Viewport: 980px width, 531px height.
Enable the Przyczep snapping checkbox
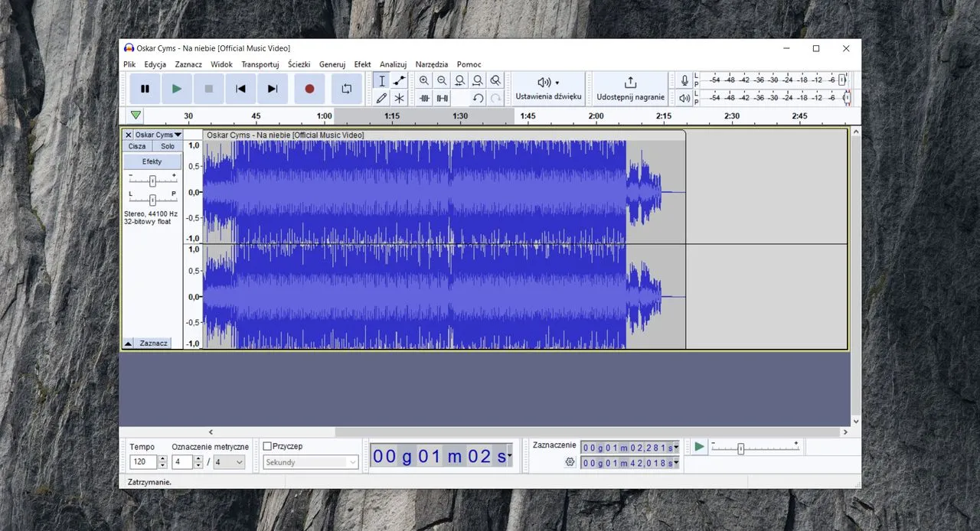click(x=267, y=446)
